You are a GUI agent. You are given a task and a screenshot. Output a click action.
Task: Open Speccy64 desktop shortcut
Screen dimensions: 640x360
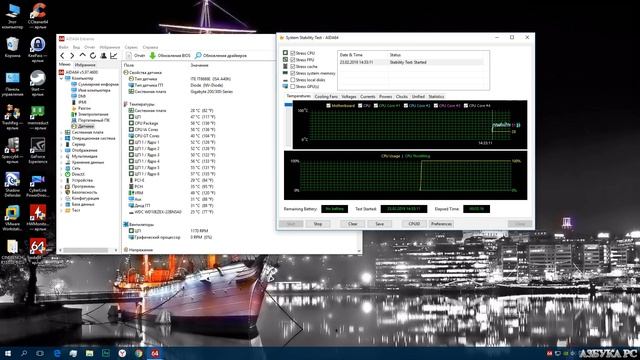[12, 150]
